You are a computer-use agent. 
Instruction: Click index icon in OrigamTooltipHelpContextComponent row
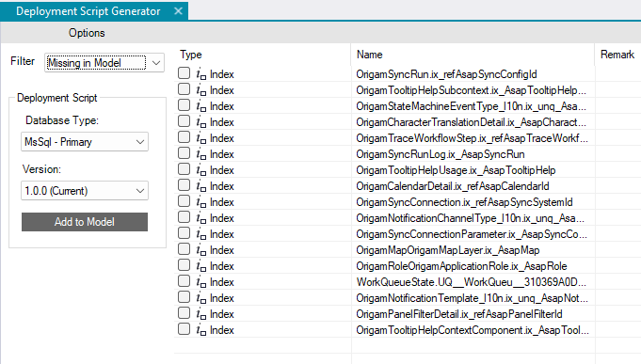click(200, 330)
